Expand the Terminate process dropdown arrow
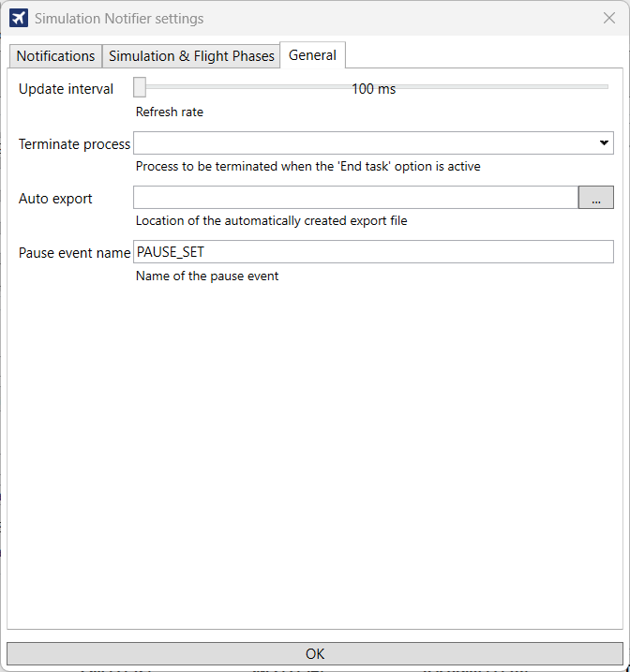 [x=604, y=143]
